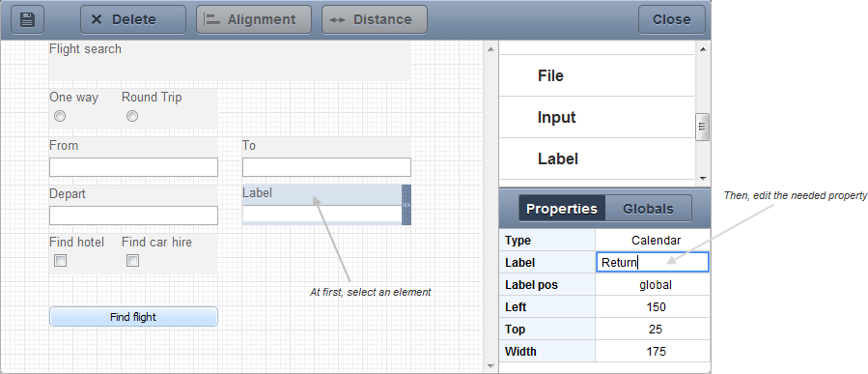Click the canvas scroll down arrow
The image size is (868, 374).
490,366
